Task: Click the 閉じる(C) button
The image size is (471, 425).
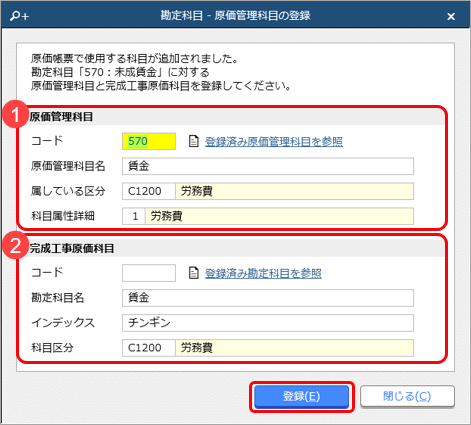Action: click(407, 397)
